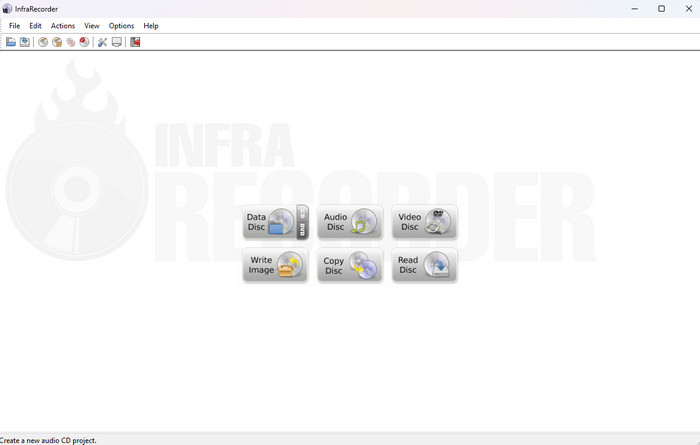Open the Options menu
Image resolution: width=700 pixels, height=445 pixels.
tap(121, 26)
